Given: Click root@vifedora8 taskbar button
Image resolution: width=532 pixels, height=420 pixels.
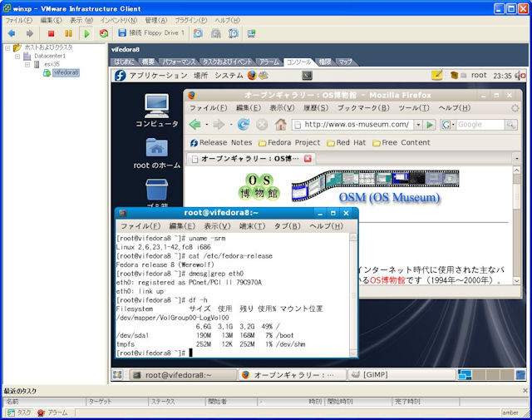Looking at the screenshot, I should [183, 375].
